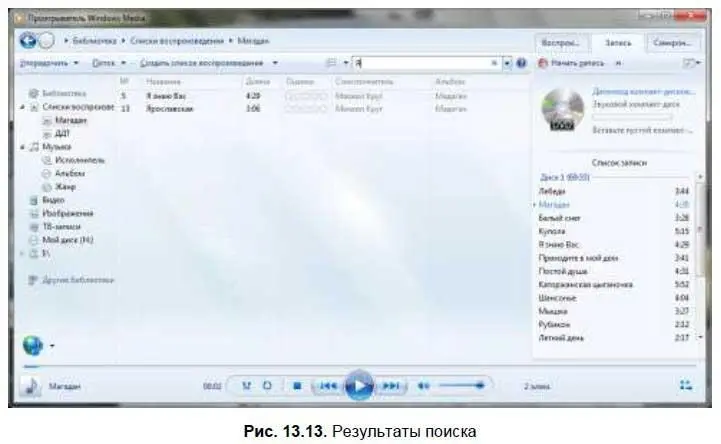Open the Упорядочить dropdown menu
721x444 pixels.
[49, 63]
